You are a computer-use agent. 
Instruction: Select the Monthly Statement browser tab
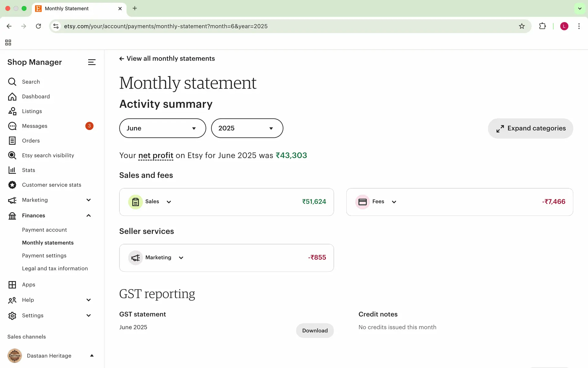tap(79, 9)
